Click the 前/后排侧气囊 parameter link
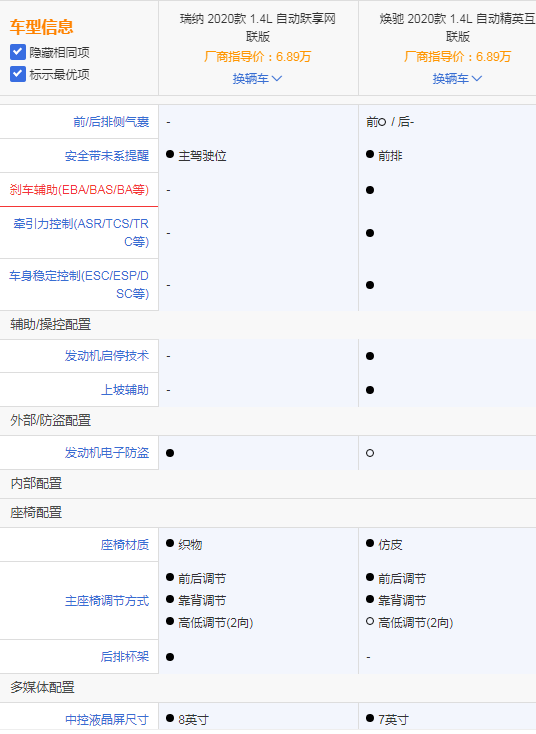 pyautogui.click(x=111, y=122)
